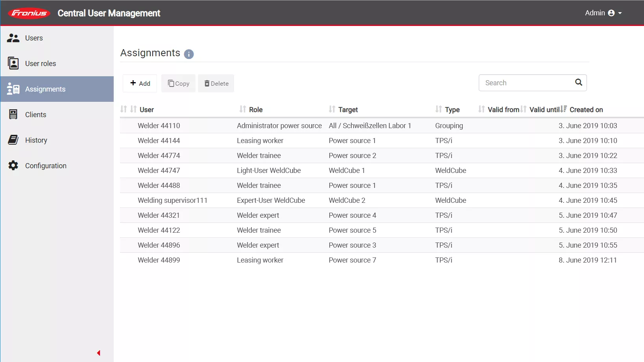Open Configuration via the gear icon

pos(13,165)
